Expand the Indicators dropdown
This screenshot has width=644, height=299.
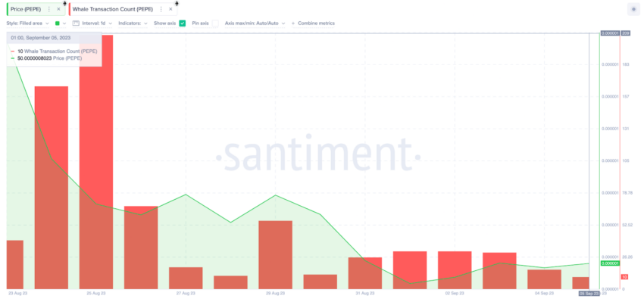[133, 23]
